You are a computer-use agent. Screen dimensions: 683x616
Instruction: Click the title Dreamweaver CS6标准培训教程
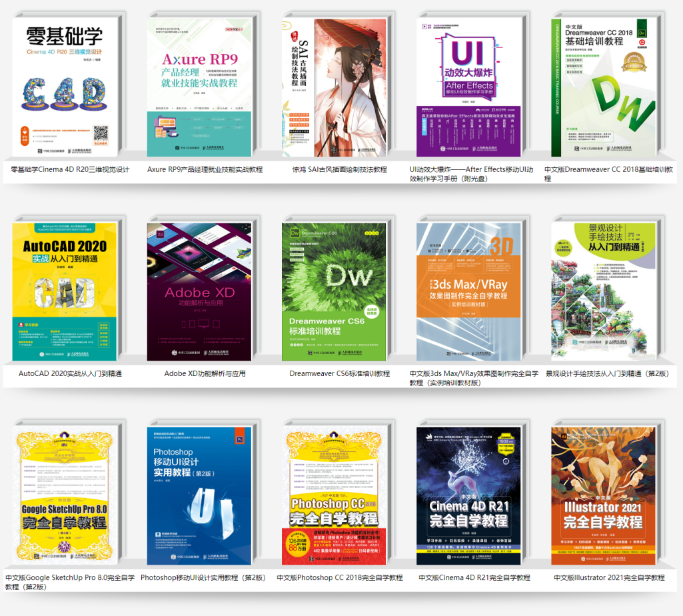[339, 373]
